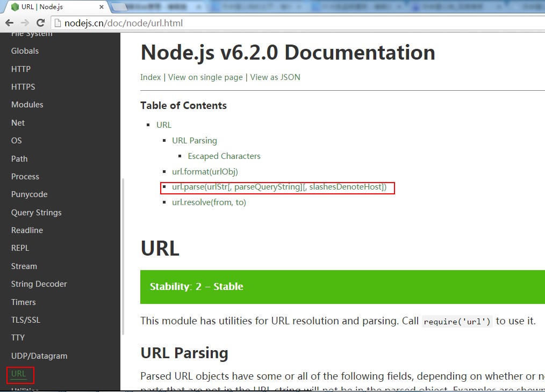Viewport: 545px width, 392px height.
Task: Open a new tab with the tab-strip button
Action: point(119,7)
